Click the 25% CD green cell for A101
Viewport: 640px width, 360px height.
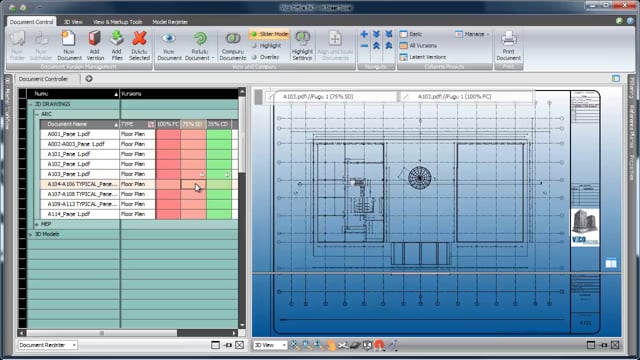tap(219, 154)
